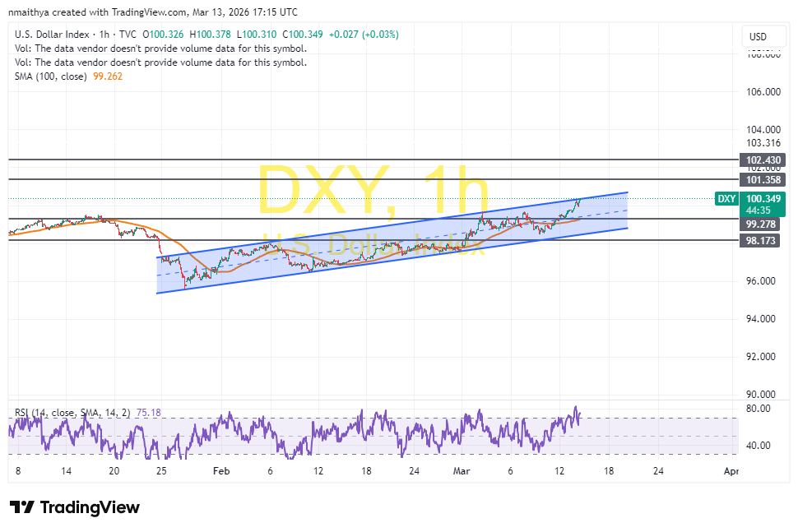Click the current price 100.349 label
Viewport: 798px width, 532px height.
(x=763, y=198)
